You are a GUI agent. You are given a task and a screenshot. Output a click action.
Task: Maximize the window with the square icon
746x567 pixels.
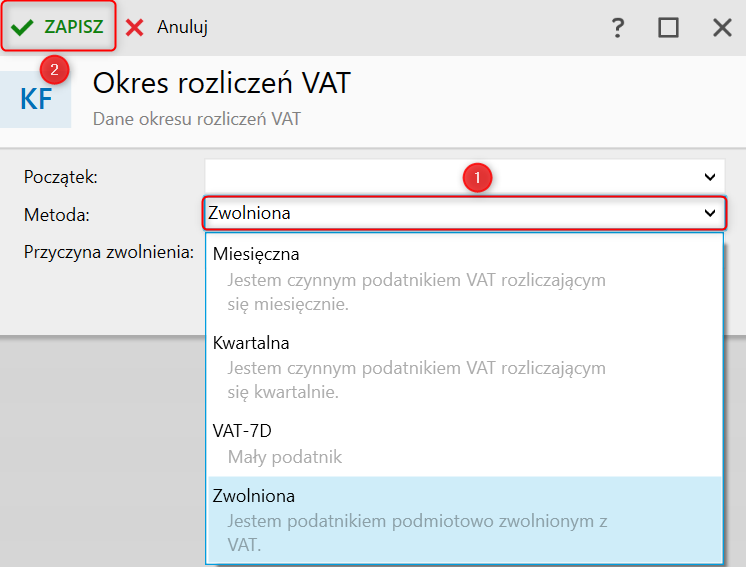(x=668, y=28)
